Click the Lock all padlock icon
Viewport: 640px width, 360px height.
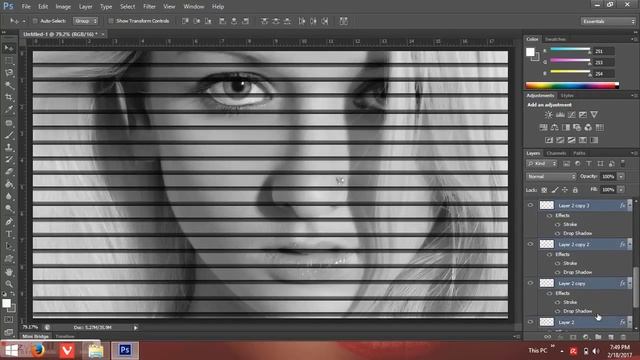pos(575,190)
